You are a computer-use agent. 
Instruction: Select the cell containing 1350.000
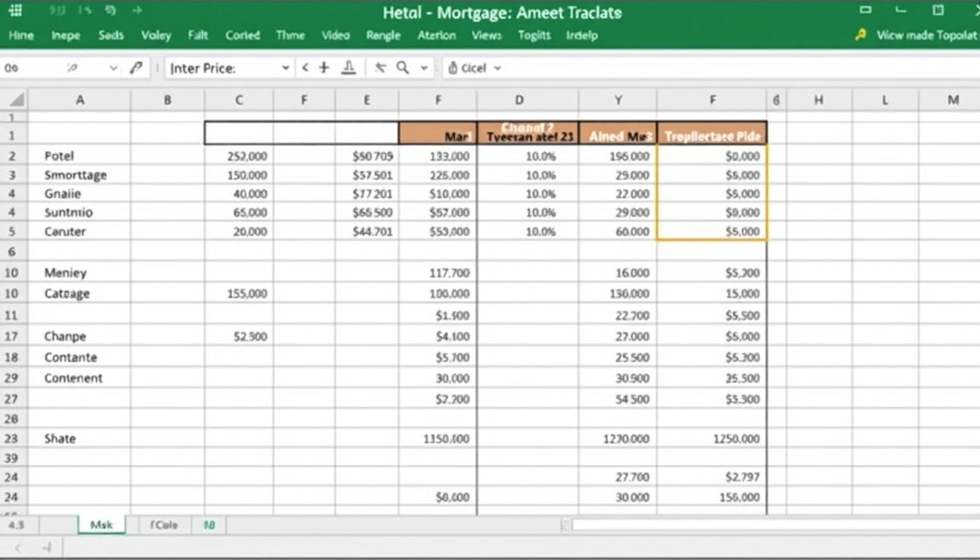[438, 439]
